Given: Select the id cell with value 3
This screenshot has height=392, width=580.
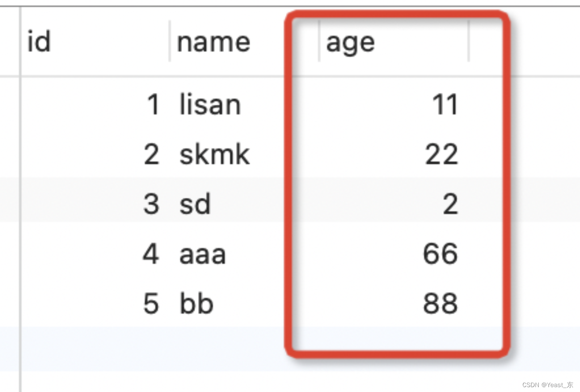Looking at the screenshot, I should click(151, 204).
